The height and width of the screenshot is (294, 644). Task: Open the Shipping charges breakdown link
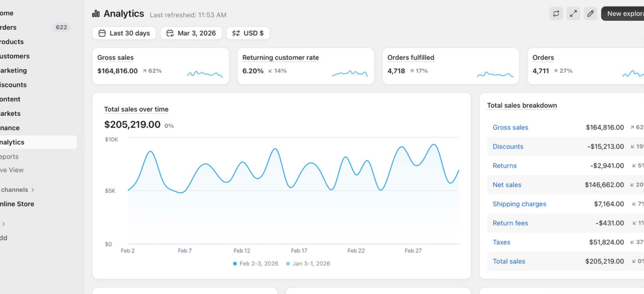(519, 204)
